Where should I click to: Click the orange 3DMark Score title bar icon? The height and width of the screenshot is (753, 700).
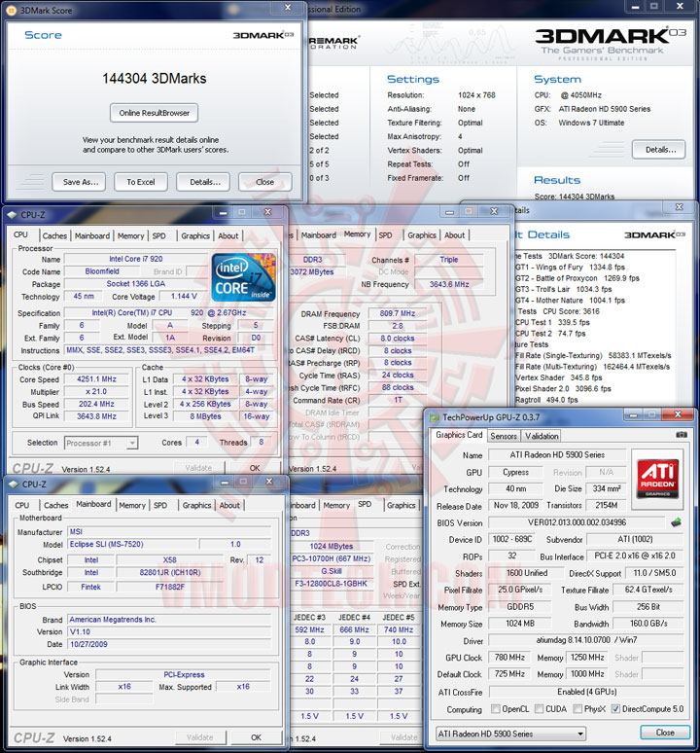coord(11,10)
